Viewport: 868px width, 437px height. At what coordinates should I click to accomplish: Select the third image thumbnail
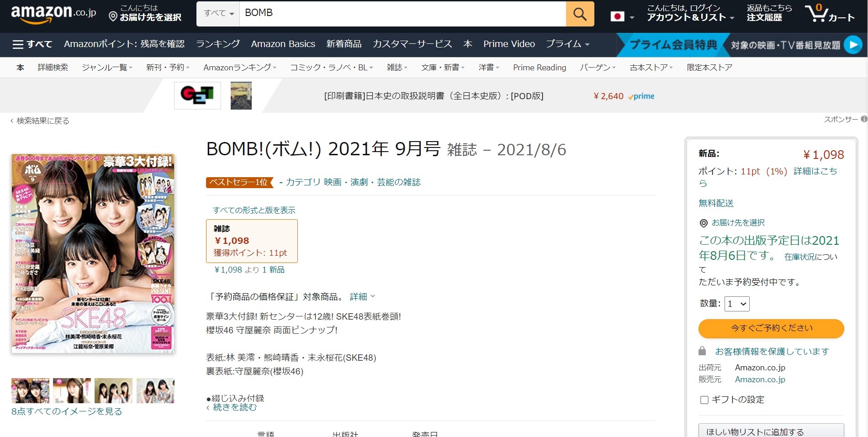[x=113, y=390]
